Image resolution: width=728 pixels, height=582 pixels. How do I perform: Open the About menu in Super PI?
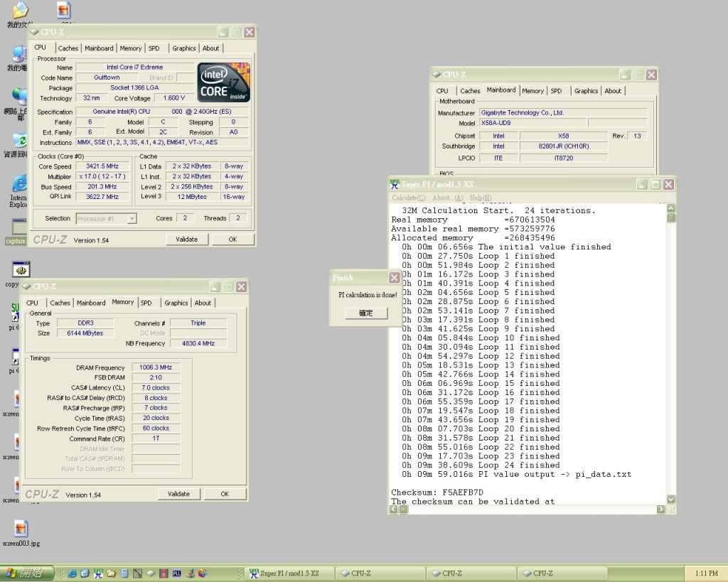point(448,198)
